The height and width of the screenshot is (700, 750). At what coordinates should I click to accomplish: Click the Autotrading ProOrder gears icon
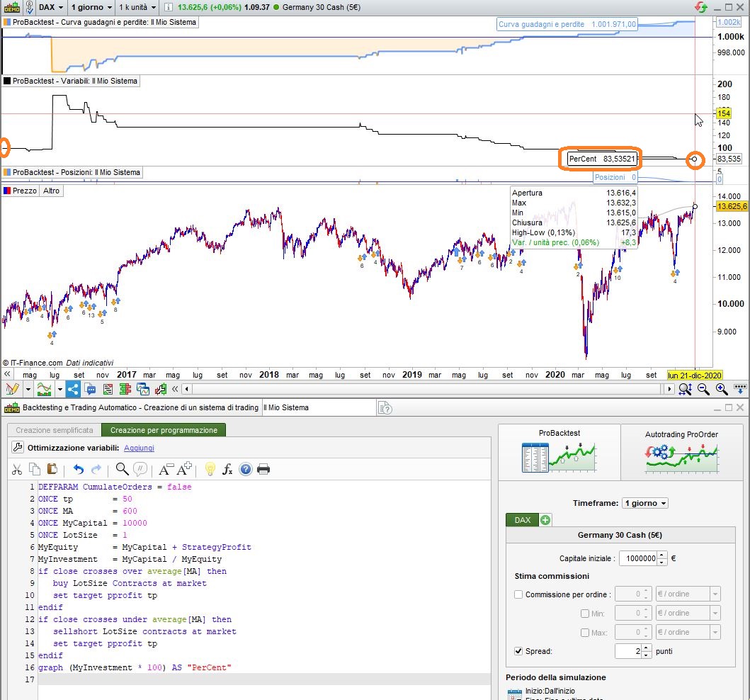click(681, 458)
